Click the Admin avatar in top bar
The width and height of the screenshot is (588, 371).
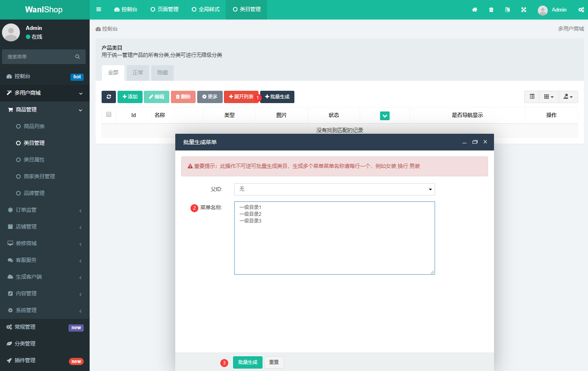543,10
